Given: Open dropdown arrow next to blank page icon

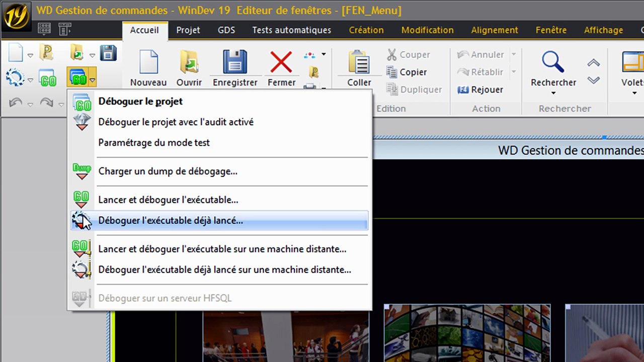Looking at the screenshot, I should click(x=30, y=55).
